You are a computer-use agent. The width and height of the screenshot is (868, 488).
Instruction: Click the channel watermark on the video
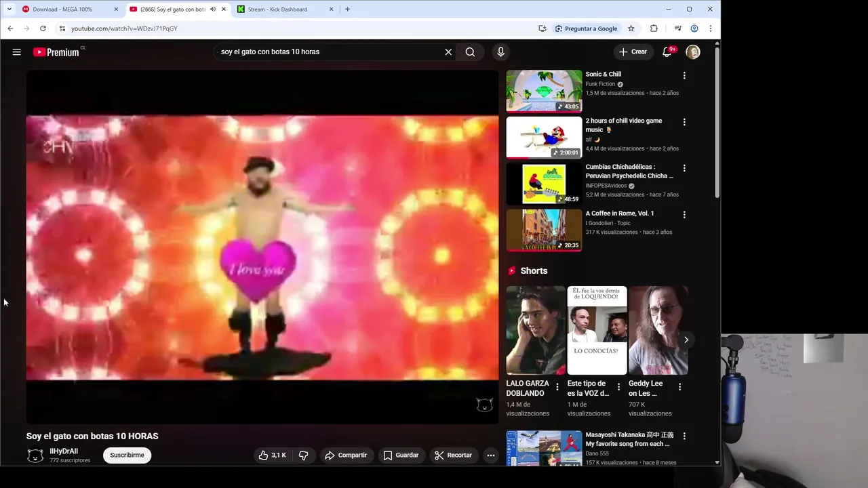[x=484, y=405]
